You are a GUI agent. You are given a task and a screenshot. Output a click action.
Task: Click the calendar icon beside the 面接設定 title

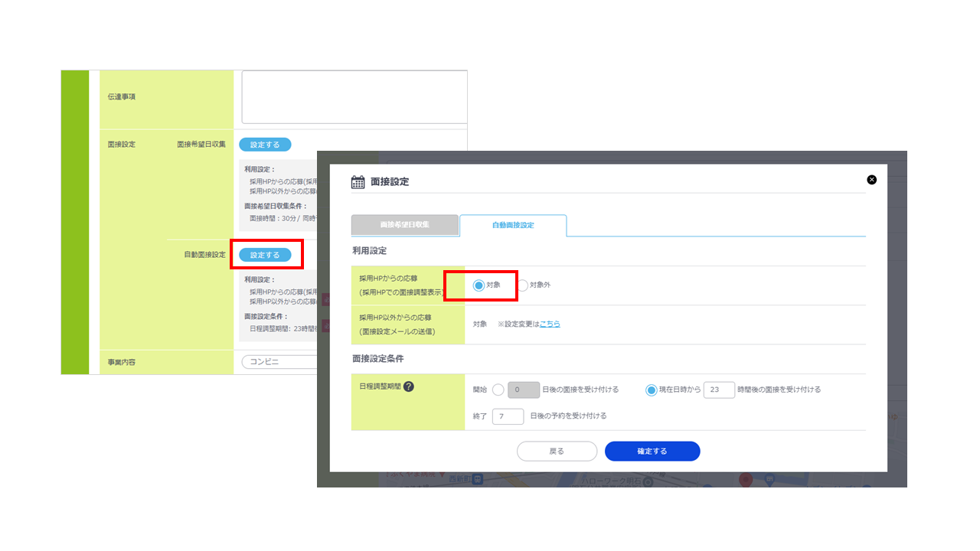point(358,182)
